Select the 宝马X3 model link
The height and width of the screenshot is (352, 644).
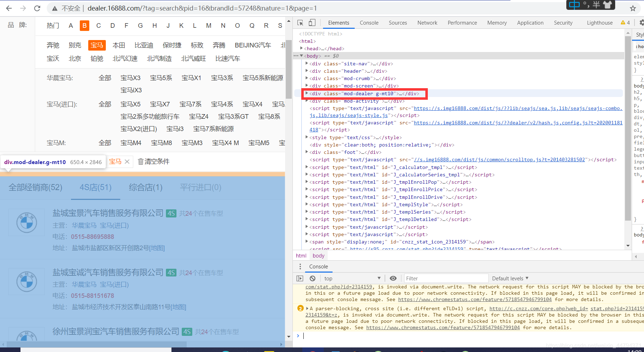click(130, 78)
